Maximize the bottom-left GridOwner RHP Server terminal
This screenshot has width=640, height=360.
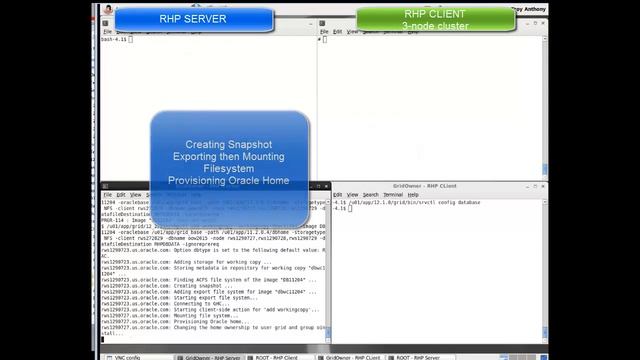pos(318,186)
